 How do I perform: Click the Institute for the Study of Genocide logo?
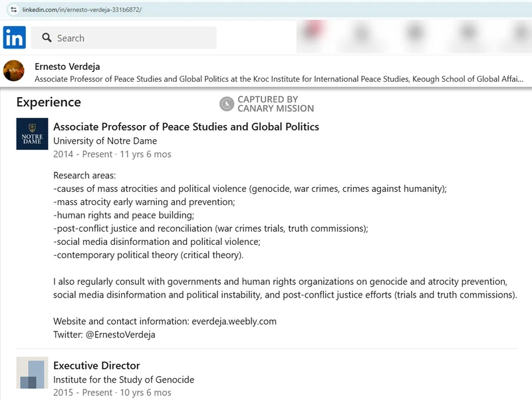32,373
